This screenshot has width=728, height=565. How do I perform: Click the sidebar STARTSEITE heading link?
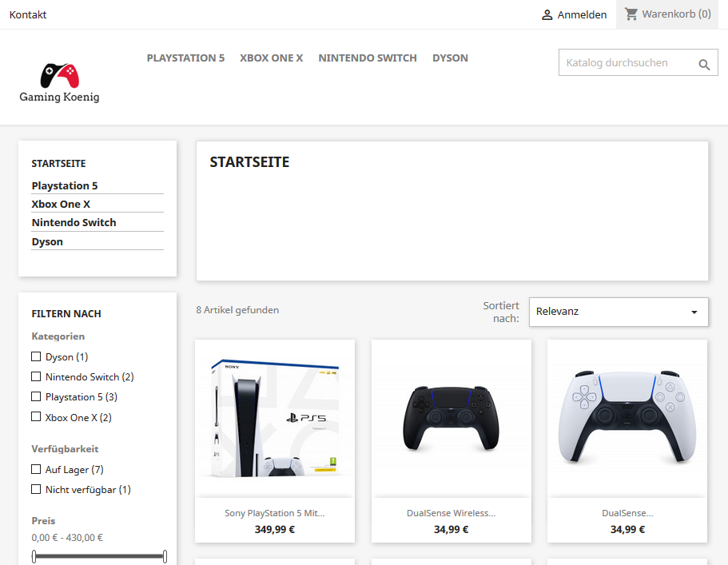[58, 163]
